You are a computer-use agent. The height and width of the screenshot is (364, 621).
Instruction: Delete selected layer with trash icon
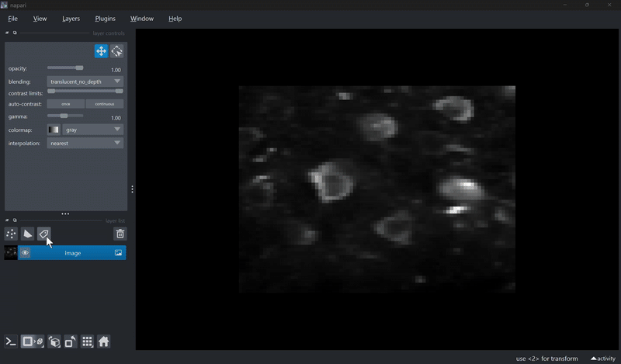[120, 234]
